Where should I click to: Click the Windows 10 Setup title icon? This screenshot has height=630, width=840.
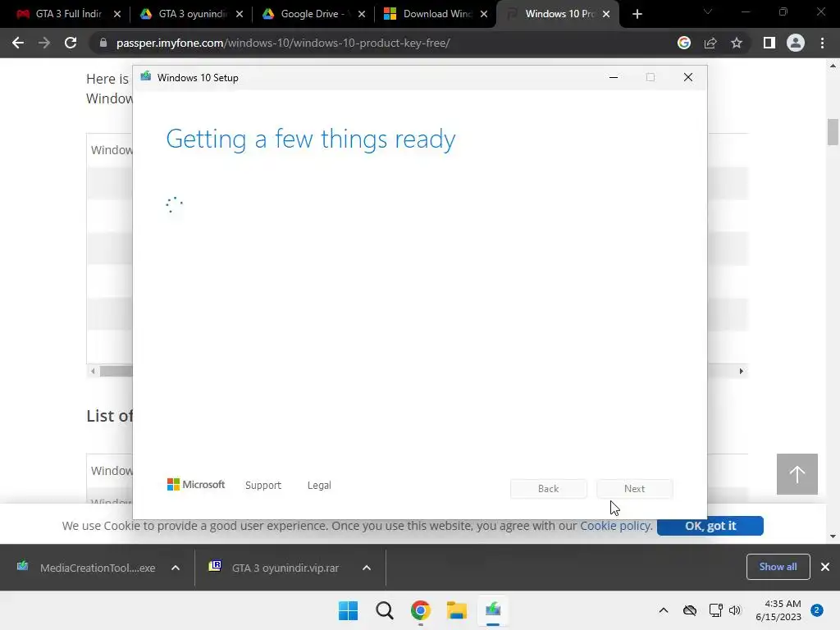tap(146, 76)
